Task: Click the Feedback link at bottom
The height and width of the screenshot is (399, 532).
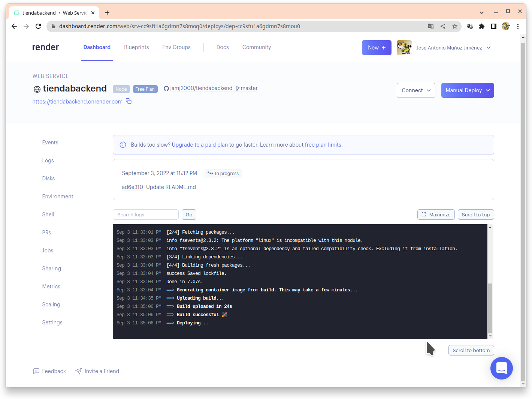Action: 49,371
